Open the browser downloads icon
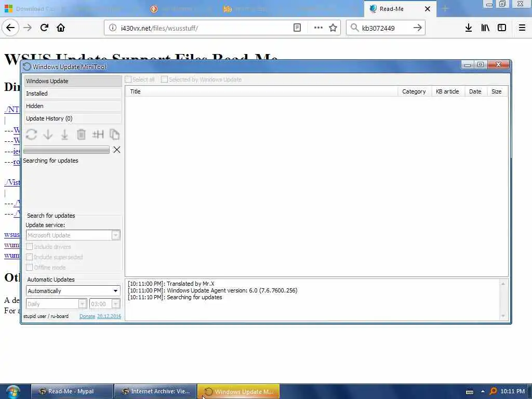Viewport: 532px width, 399px height. click(469, 28)
